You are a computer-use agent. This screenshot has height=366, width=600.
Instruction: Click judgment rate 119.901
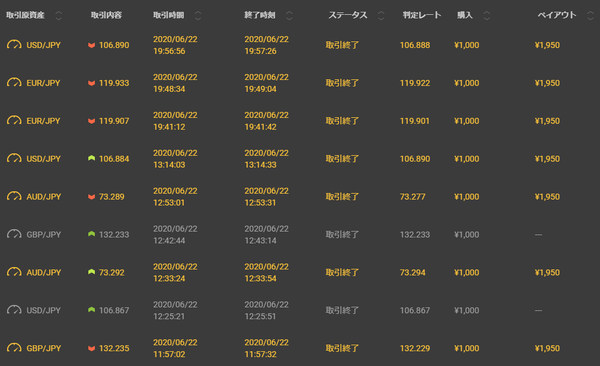[415, 121]
